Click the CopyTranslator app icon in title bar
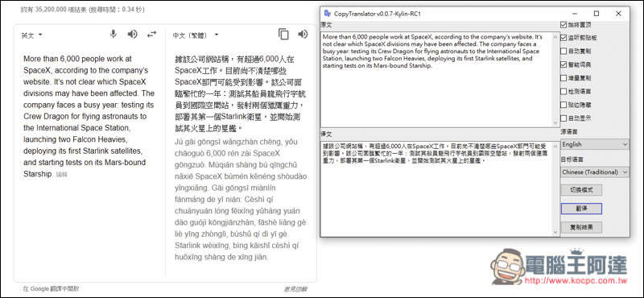 click(x=328, y=14)
